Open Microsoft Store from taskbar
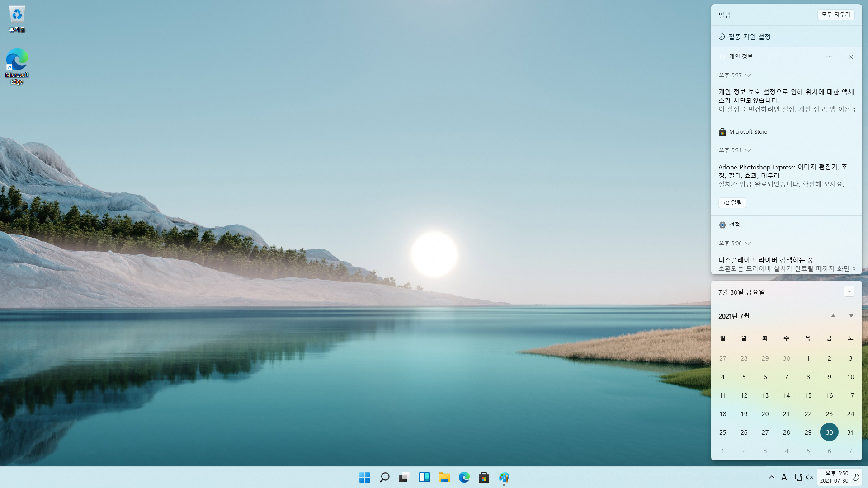This screenshot has height=488, width=868. click(x=484, y=477)
